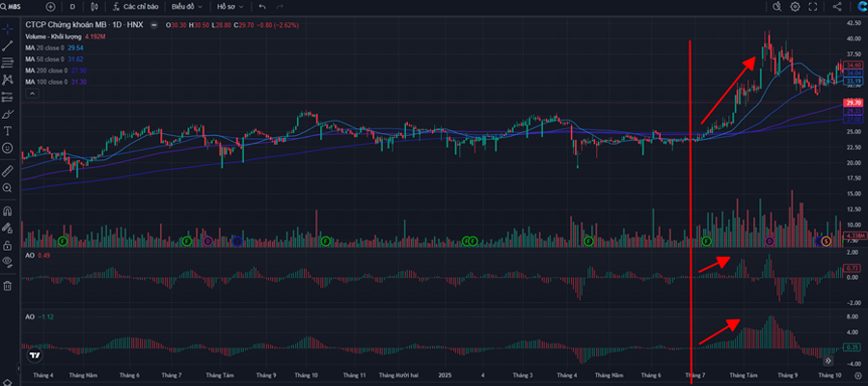Collapse the left drawing toolbar via edge arrow

pos(17,369)
